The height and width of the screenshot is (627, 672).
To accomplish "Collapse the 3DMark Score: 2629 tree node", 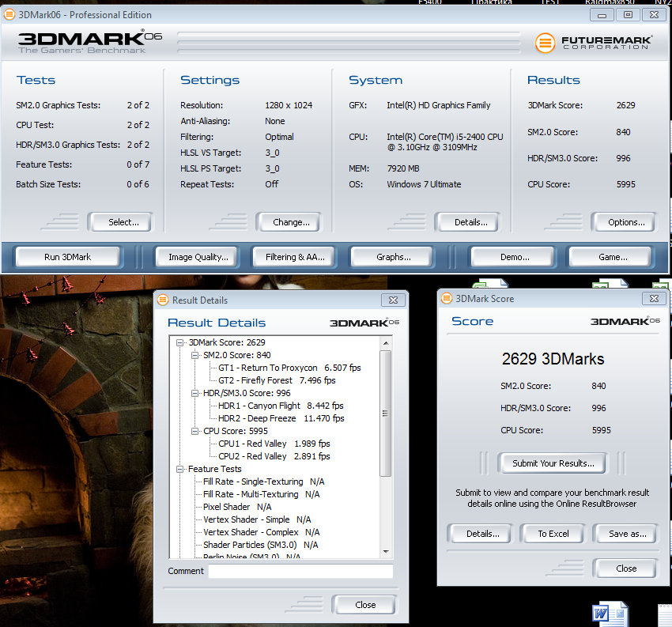I will (x=180, y=343).
